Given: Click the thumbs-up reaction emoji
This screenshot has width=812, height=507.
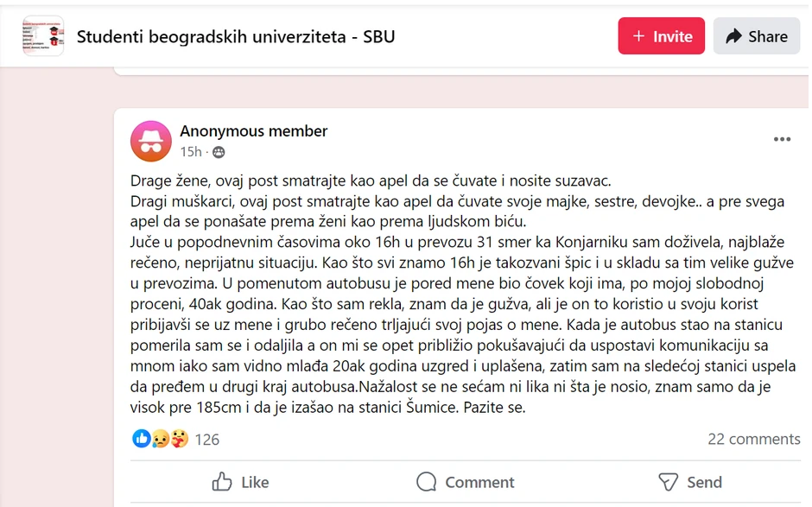Looking at the screenshot, I should (x=142, y=439).
